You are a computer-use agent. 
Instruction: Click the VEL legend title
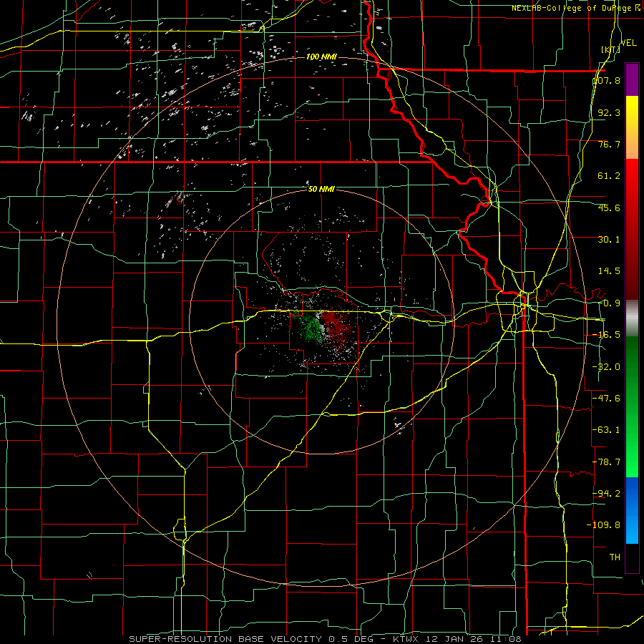[x=628, y=43]
